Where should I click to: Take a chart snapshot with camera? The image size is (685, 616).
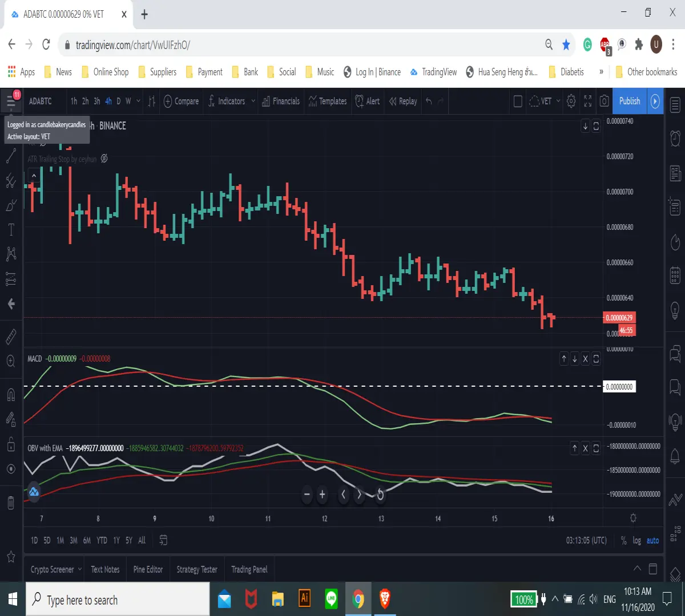[x=605, y=102]
